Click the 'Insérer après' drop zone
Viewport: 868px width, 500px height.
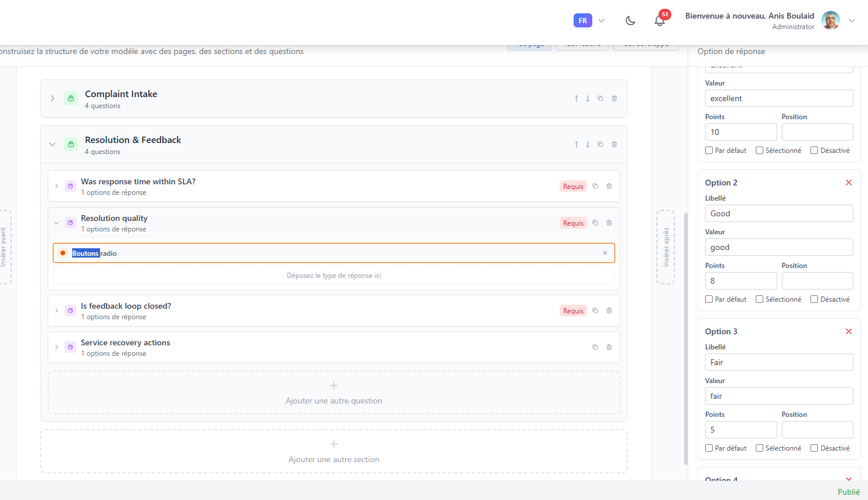click(x=666, y=247)
